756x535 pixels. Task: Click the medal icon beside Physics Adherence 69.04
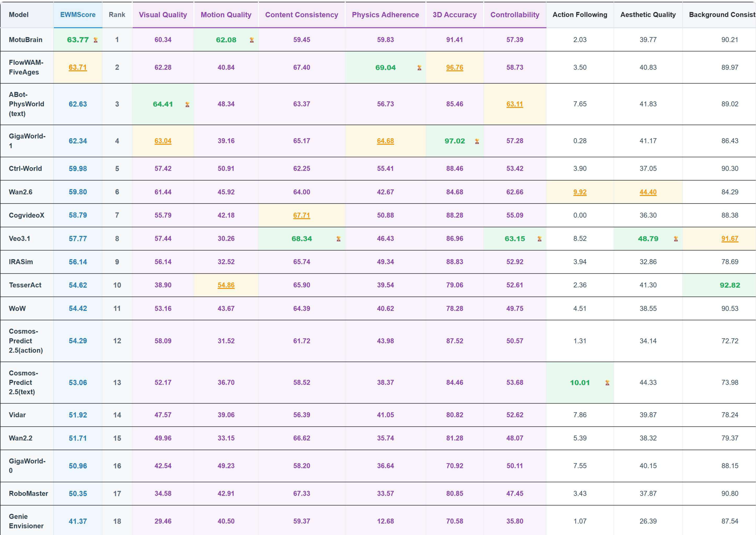pyautogui.click(x=419, y=67)
